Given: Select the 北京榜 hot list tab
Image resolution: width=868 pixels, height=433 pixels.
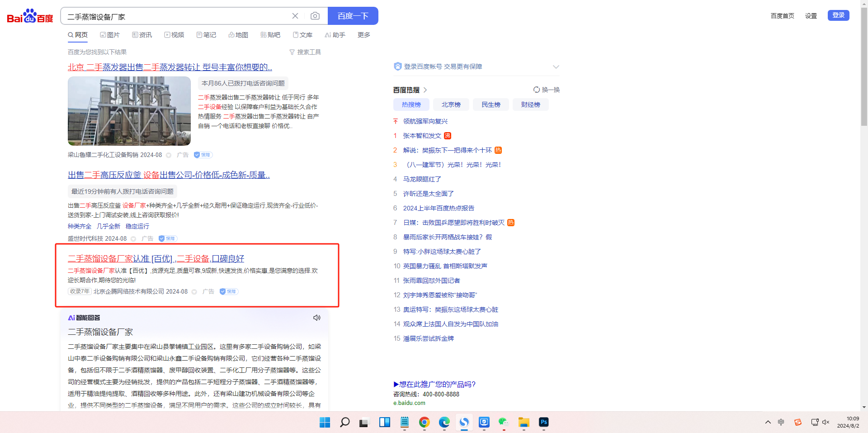Looking at the screenshot, I should click(451, 105).
